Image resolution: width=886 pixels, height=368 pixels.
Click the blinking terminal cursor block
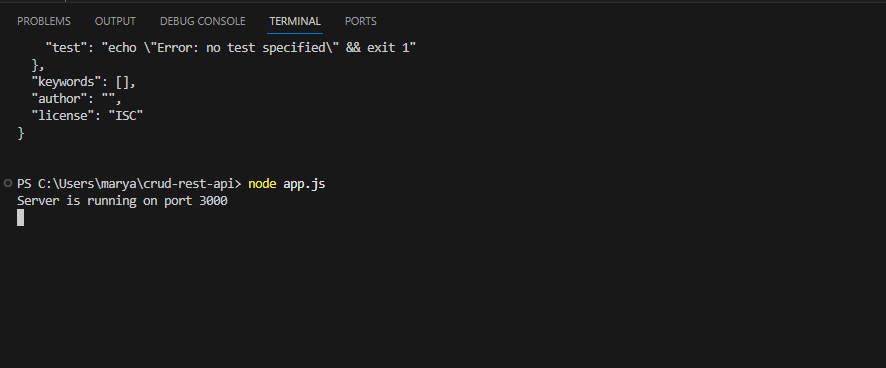click(20, 218)
